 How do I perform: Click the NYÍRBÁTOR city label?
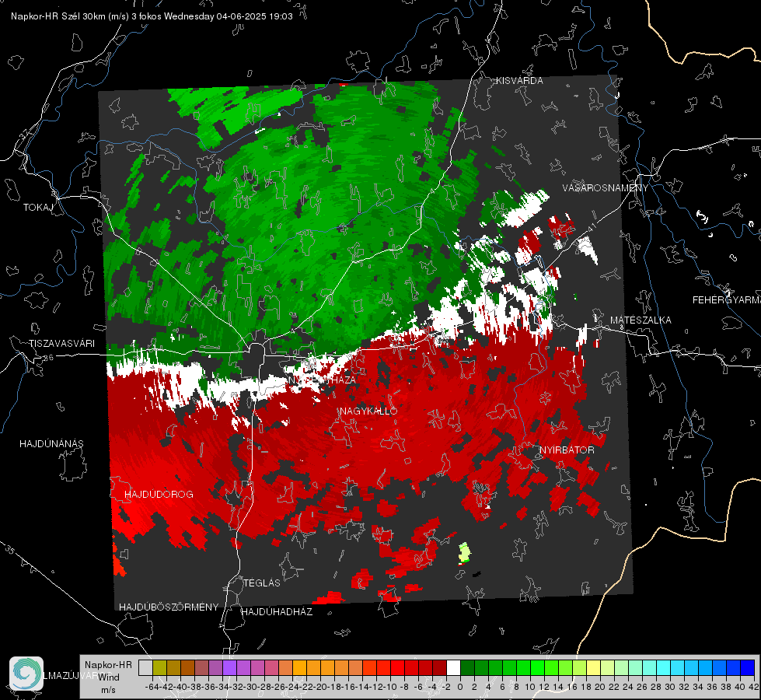pyautogui.click(x=567, y=450)
